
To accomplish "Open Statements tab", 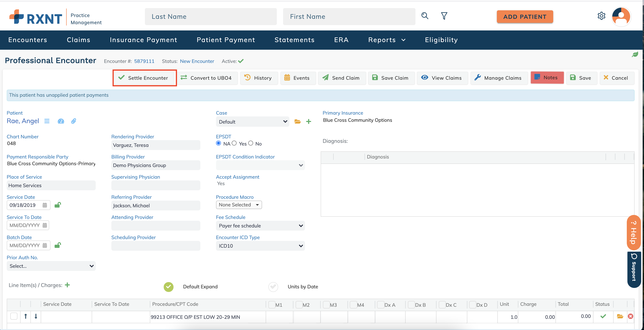I will click(294, 40).
